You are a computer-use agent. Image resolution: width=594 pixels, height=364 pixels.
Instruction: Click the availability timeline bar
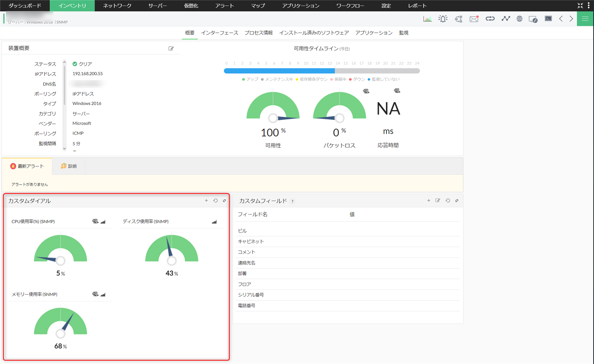322,71
